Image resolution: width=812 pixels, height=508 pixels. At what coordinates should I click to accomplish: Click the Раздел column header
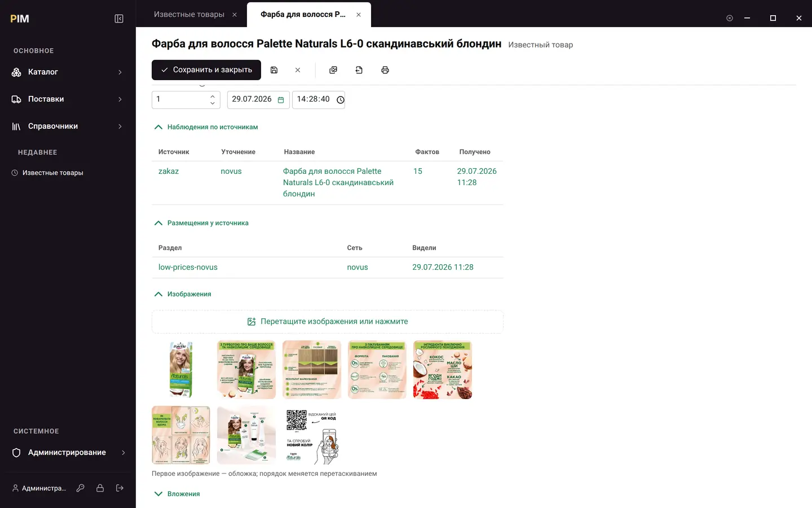pyautogui.click(x=170, y=248)
